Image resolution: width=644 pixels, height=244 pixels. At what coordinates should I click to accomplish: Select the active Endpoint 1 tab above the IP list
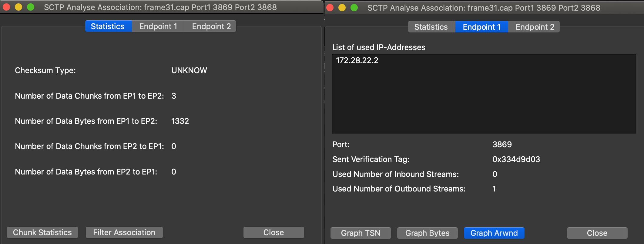coord(481,27)
